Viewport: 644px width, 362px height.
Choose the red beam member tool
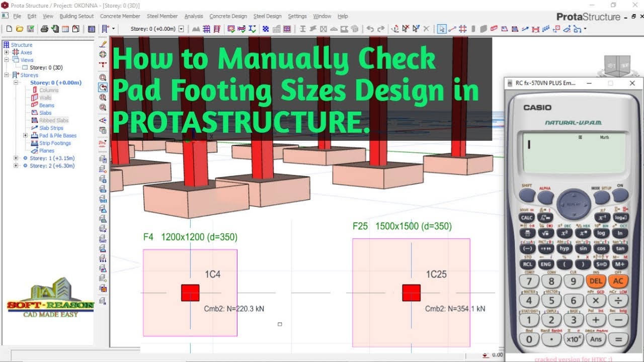[x=494, y=29]
